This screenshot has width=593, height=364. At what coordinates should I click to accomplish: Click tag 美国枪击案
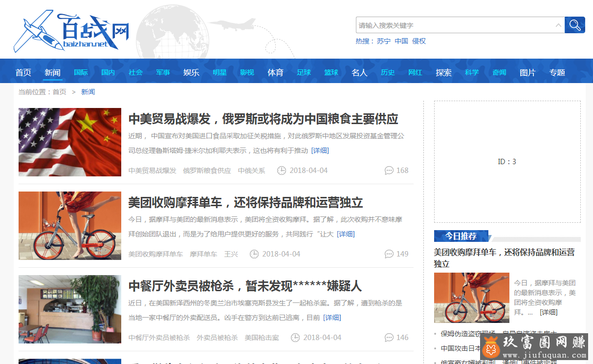click(x=262, y=338)
